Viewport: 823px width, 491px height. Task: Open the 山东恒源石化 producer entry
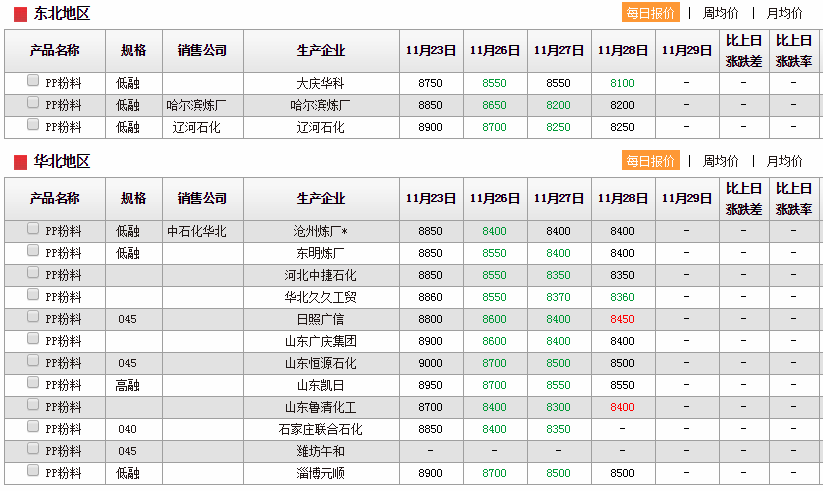coord(320,363)
